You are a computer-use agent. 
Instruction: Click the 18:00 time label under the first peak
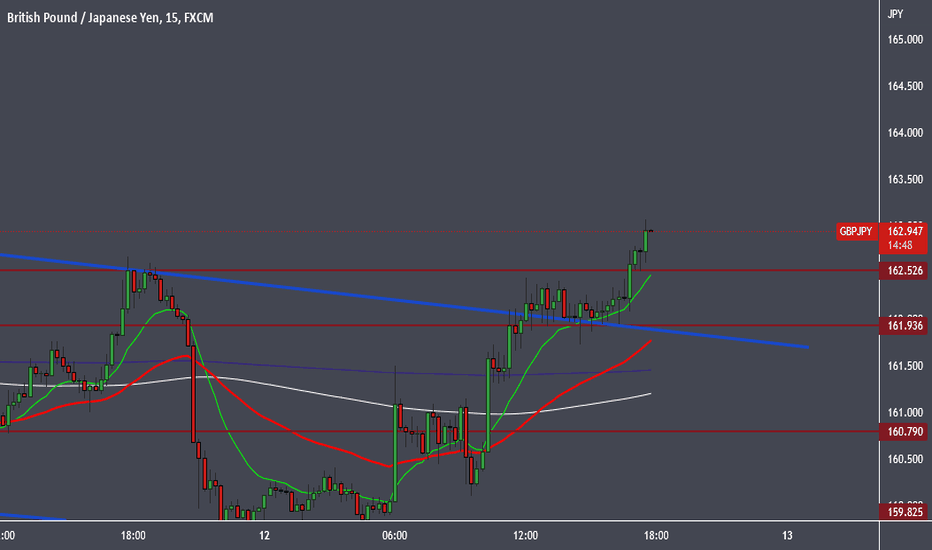click(x=133, y=536)
